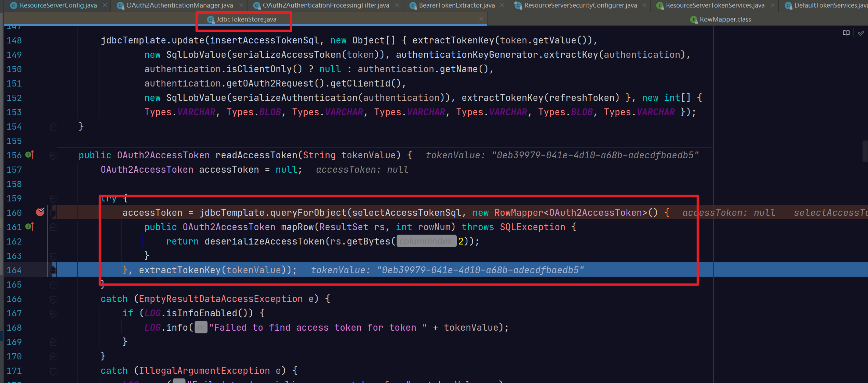This screenshot has height=383, width=868.
Task: Click line number 148 in gutter
Action: (x=14, y=40)
